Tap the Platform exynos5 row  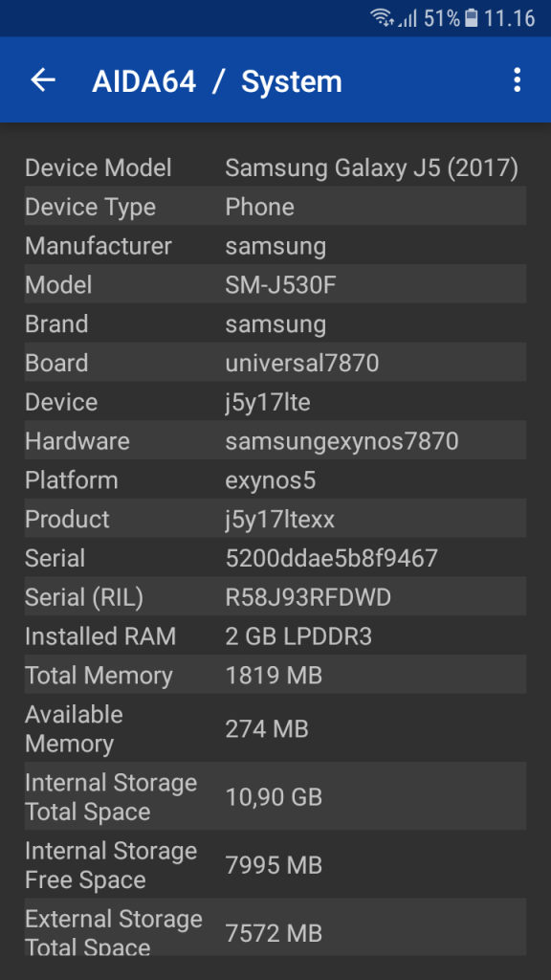pyautogui.click(x=275, y=480)
